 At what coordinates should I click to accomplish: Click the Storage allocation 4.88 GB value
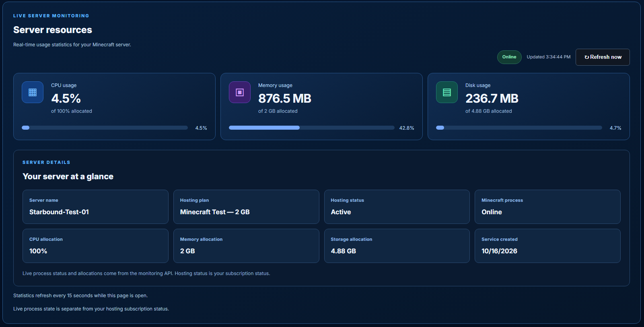tap(344, 251)
